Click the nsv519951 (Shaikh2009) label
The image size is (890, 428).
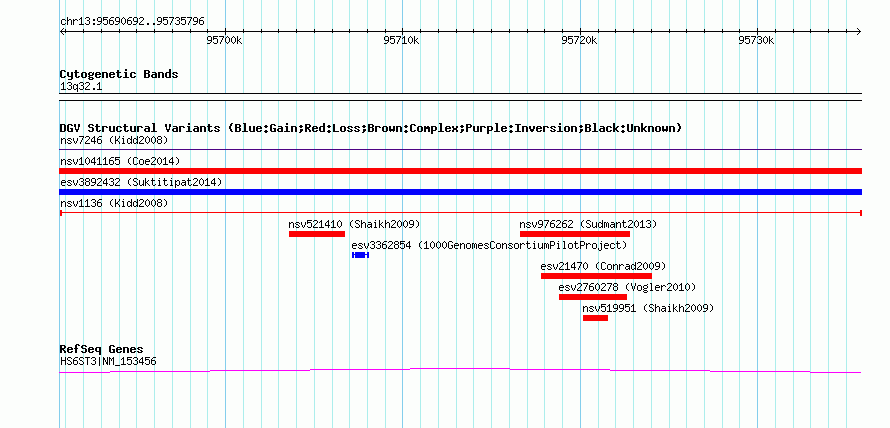tap(648, 308)
